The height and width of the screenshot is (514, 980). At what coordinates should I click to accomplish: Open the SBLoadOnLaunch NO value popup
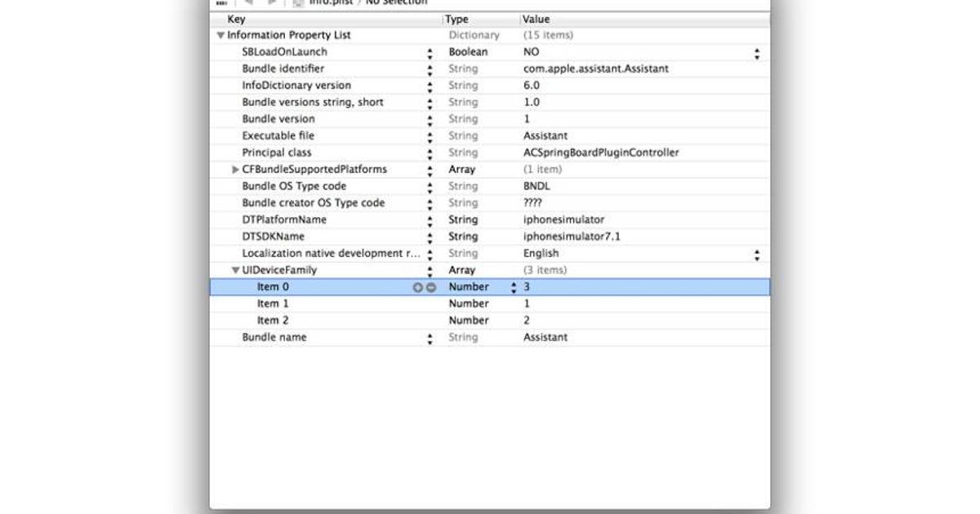[757, 52]
